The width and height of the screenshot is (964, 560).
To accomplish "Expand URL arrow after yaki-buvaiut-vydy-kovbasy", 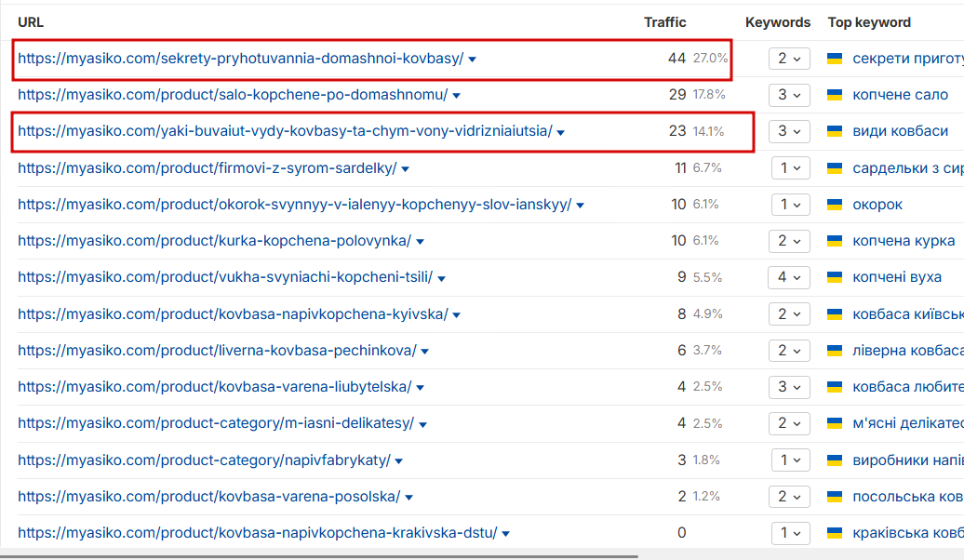I will 561,132.
